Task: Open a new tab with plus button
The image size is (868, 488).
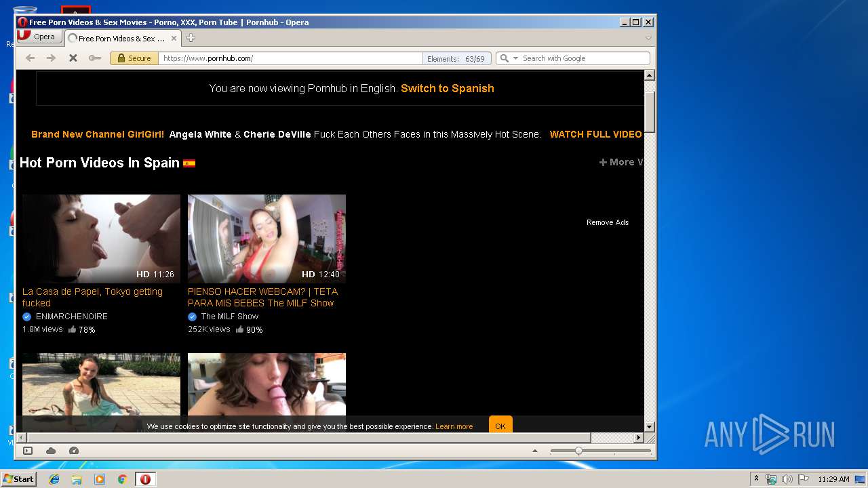Action: [191, 38]
